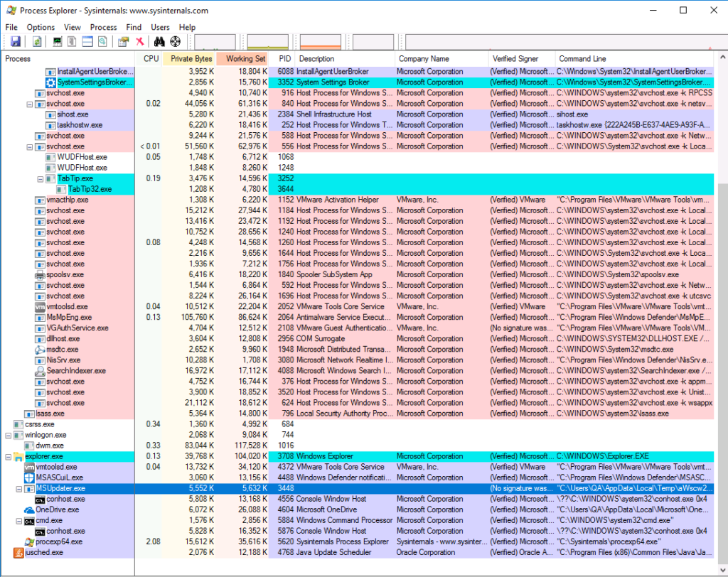728x577 pixels.
Task: Click the DLL/handle view toolbar icon
Action: coord(102,42)
